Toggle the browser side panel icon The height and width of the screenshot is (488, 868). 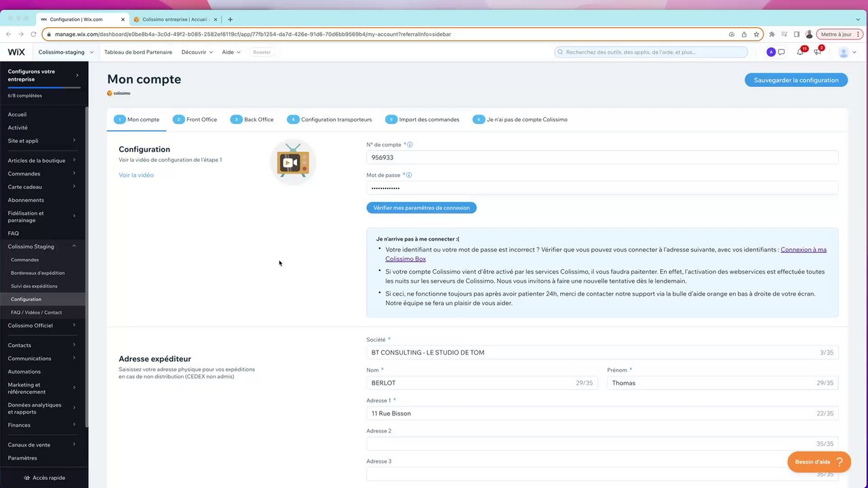point(797,34)
